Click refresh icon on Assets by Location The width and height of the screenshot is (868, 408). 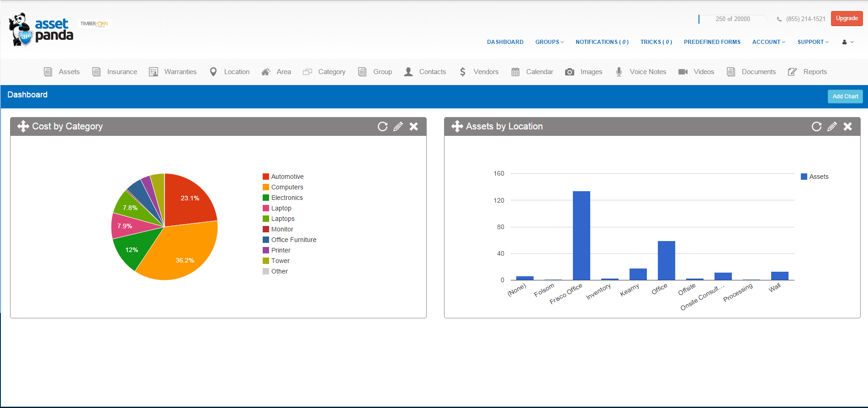pyautogui.click(x=816, y=127)
